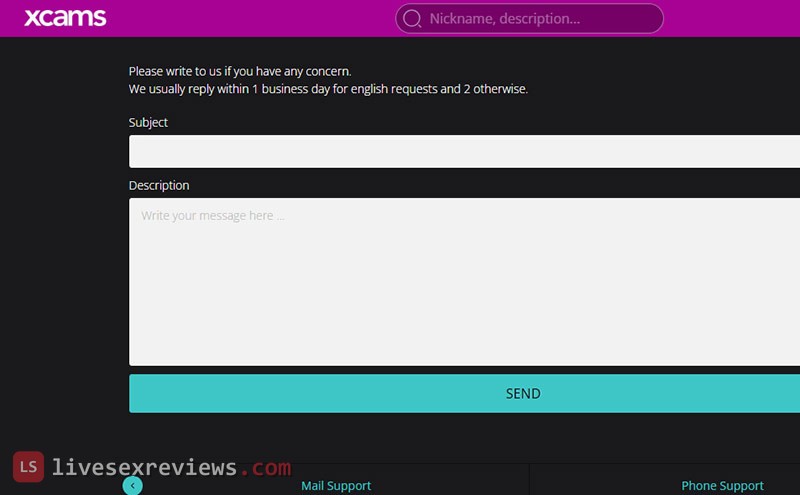This screenshot has width=800, height=495.
Task: Click the teal left-arrow circle button
Action: tap(133, 486)
